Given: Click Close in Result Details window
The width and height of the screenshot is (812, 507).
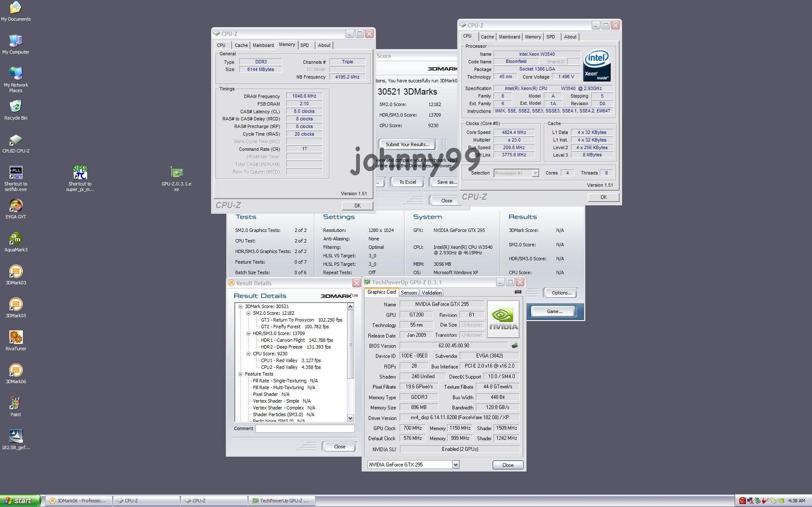Looking at the screenshot, I should pos(340,447).
